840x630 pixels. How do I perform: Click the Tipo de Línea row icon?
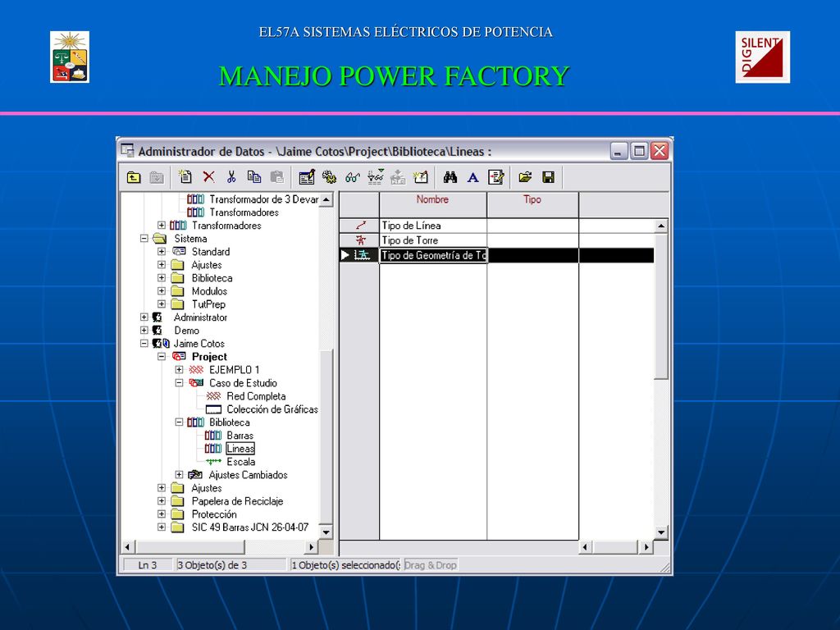(361, 226)
